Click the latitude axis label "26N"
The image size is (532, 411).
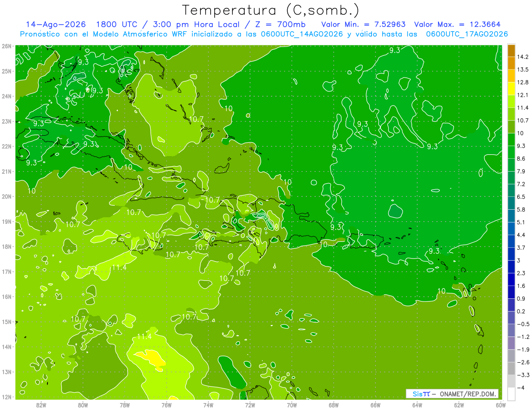point(6,46)
